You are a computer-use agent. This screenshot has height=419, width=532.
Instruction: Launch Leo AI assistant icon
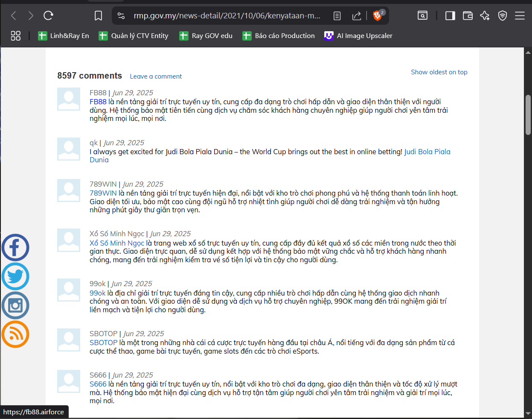485,16
